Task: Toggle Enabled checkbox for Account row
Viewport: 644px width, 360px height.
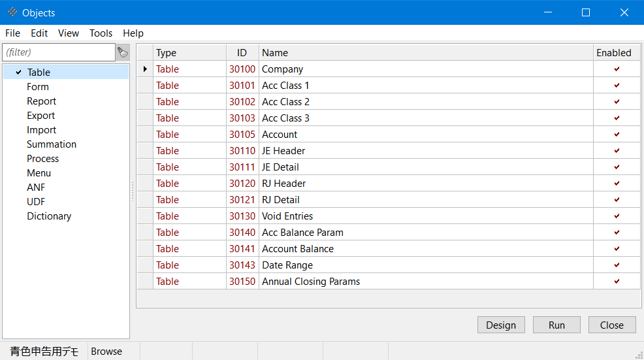Action: pos(617,135)
